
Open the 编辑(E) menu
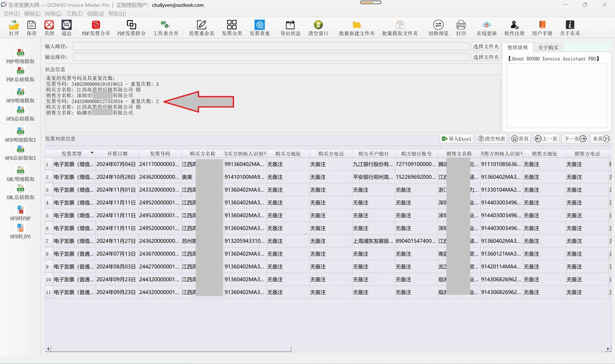pos(32,13)
